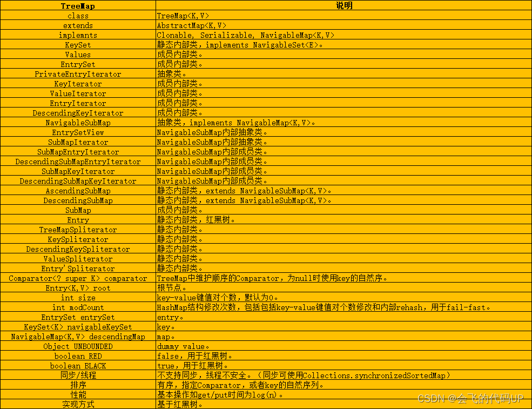Select the 'SubMapIterator' cell
This screenshot has width=532, height=409.
[78, 142]
